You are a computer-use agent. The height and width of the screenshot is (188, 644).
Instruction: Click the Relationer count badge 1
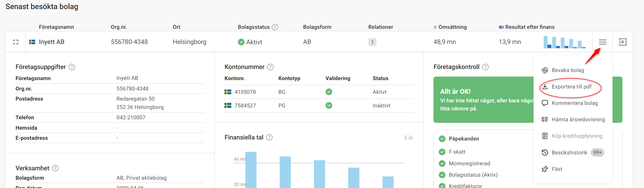tap(372, 42)
